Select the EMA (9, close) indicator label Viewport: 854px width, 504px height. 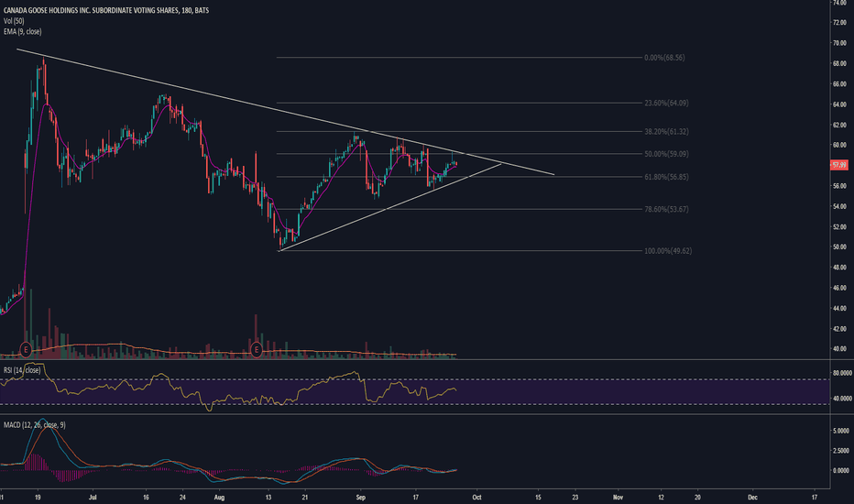point(22,31)
